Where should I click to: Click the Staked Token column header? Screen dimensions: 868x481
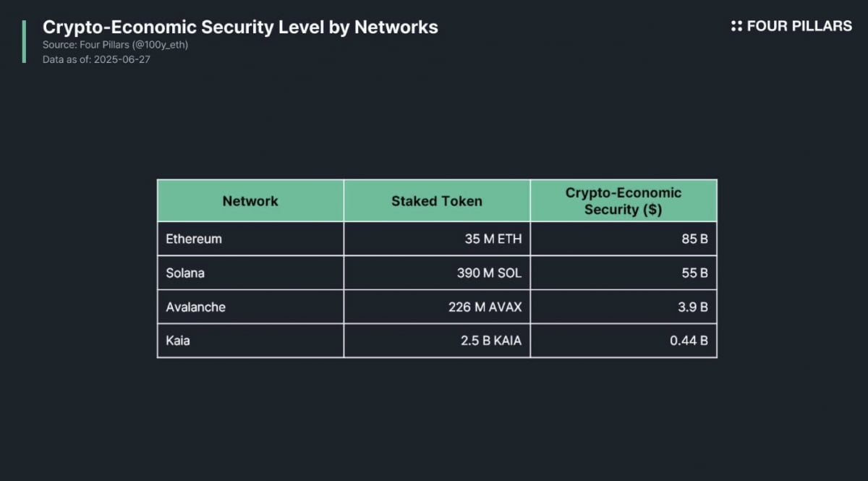pos(437,201)
